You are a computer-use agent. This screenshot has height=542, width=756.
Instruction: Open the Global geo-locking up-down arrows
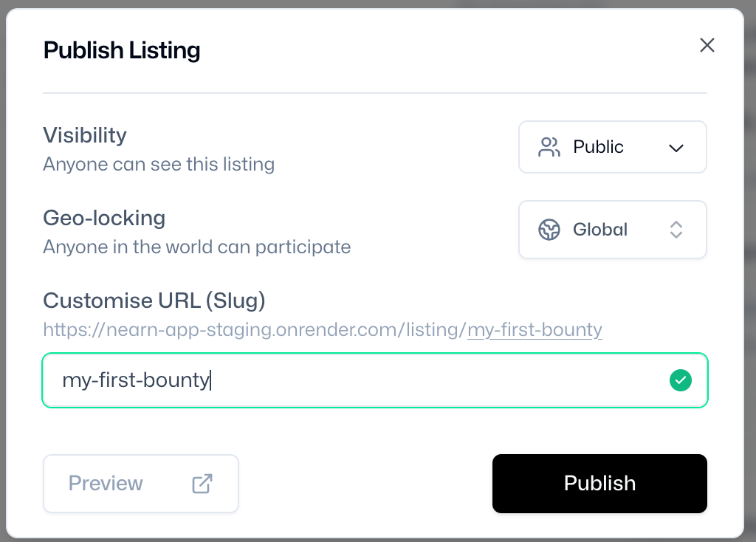pyautogui.click(x=676, y=230)
